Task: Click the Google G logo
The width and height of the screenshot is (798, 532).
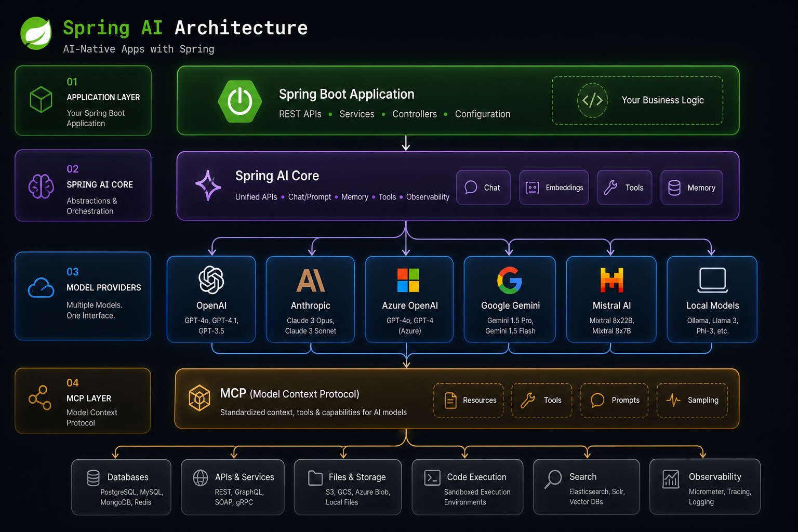Action: (x=510, y=281)
